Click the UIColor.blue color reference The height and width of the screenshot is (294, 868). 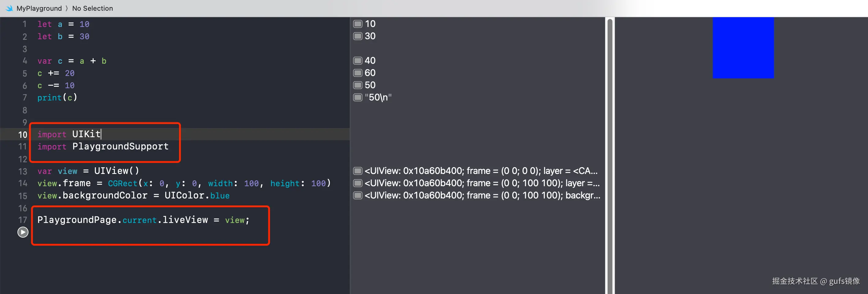pos(197,196)
